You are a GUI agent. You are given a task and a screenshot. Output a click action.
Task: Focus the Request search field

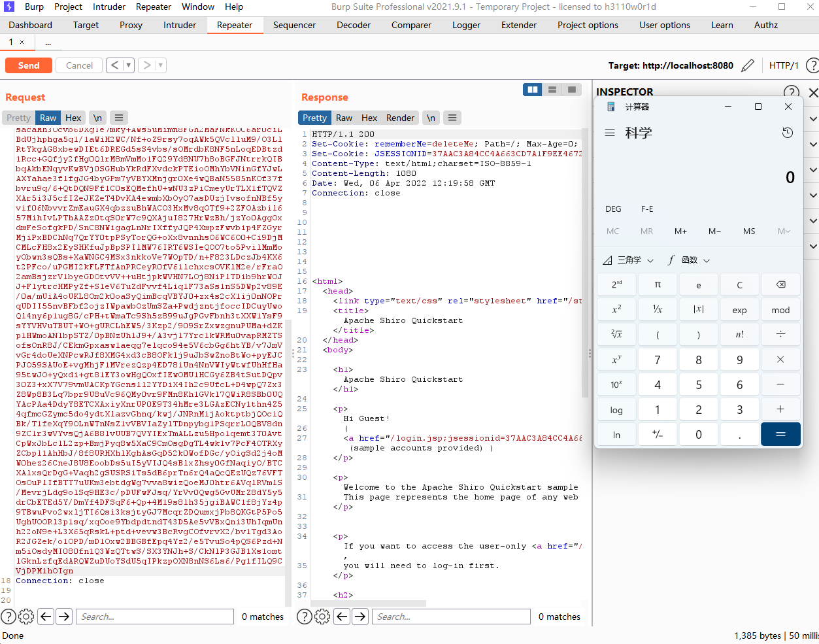(154, 617)
